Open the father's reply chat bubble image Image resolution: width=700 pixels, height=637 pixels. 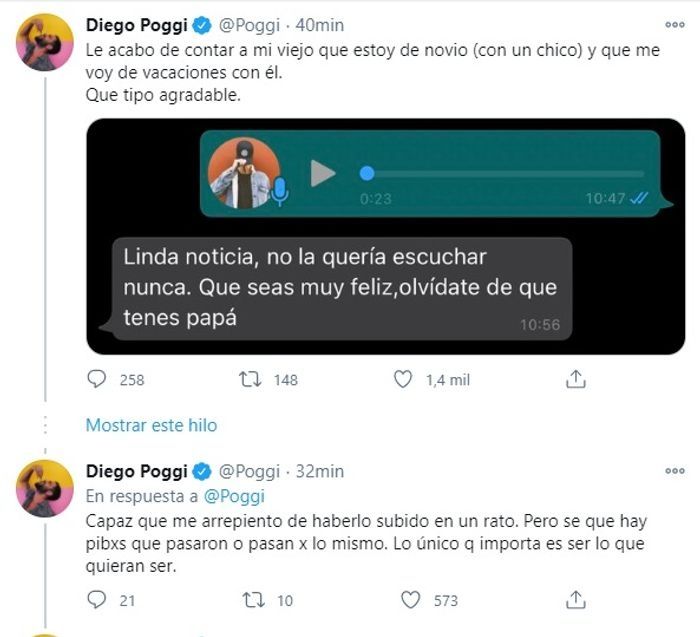pyautogui.click(x=335, y=289)
